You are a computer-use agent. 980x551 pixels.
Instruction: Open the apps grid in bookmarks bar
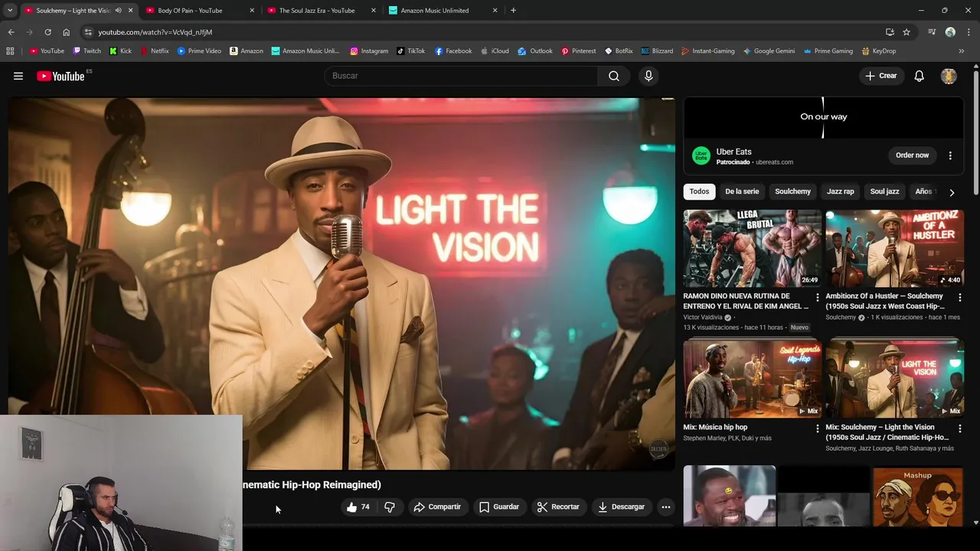[x=10, y=51]
